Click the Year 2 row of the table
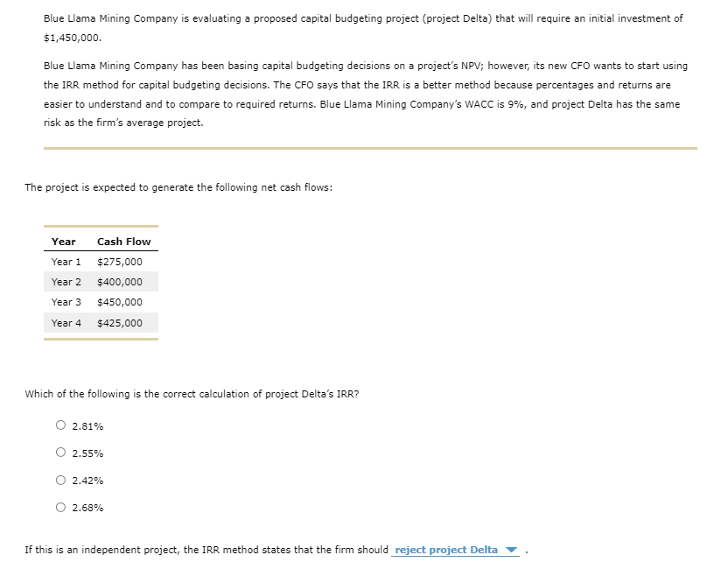The height and width of the screenshot is (562, 728). (101, 282)
